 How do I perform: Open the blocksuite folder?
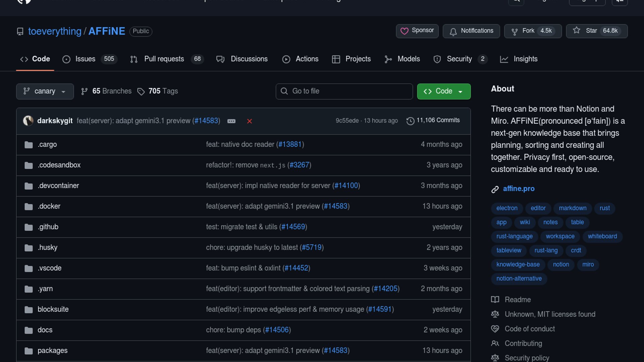[x=53, y=309]
